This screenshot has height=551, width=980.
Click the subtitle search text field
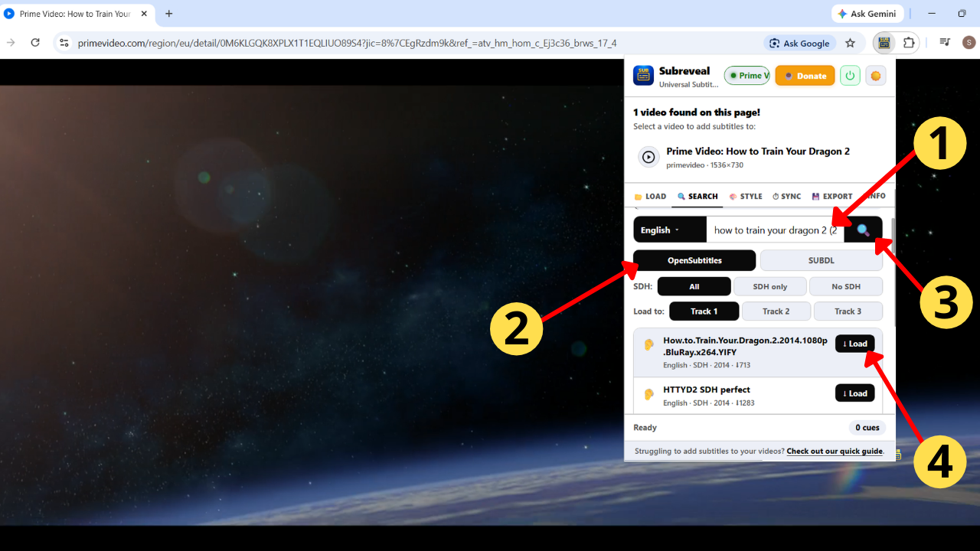(775, 230)
